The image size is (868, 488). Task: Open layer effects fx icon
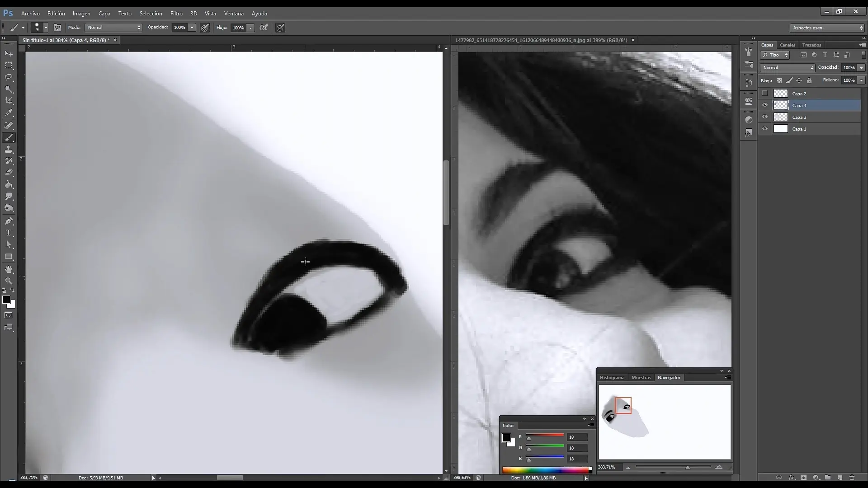coord(792,477)
